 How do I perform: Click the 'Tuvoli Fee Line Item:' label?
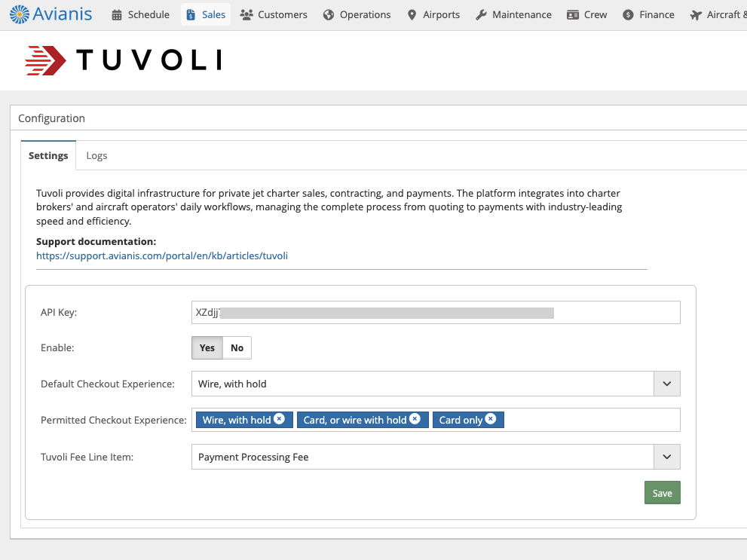[x=87, y=457]
